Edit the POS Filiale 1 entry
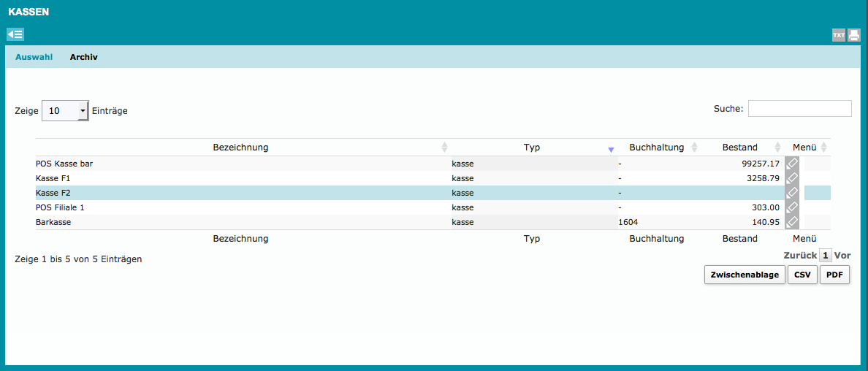Viewport: 868px width, 371px height. (791, 207)
